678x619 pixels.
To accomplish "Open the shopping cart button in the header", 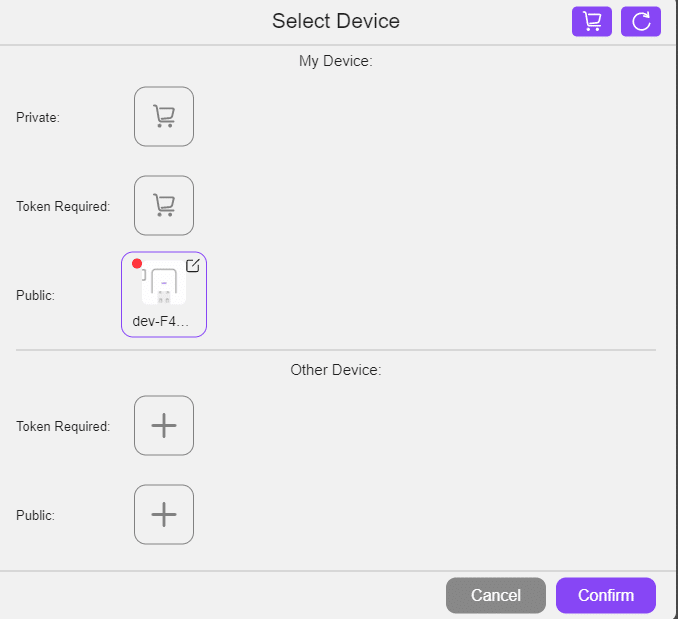I will pyautogui.click(x=591, y=22).
